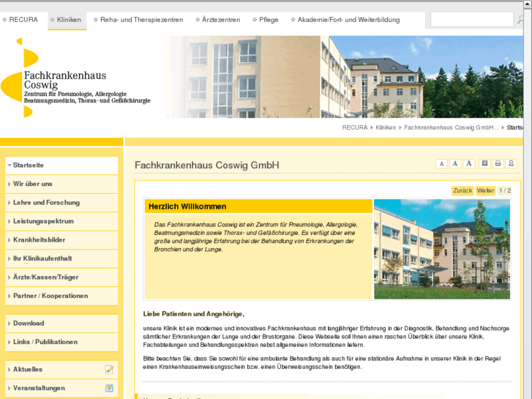The image size is (532, 399).
Task: Click Kliniken in the breadcrumb
Action: [x=386, y=127]
